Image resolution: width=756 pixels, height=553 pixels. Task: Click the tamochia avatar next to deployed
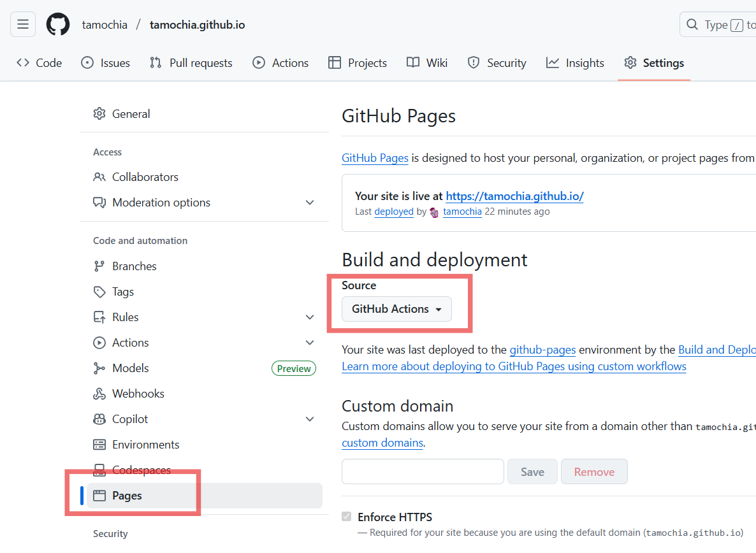click(x=434, y=212)
